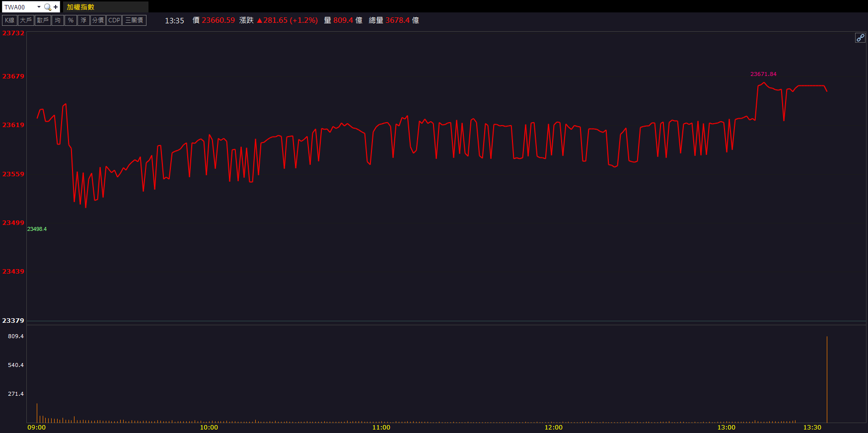This screenshot has height=433, width=868.
Task: Toggle the 均 average line
Action: (58, 20)
